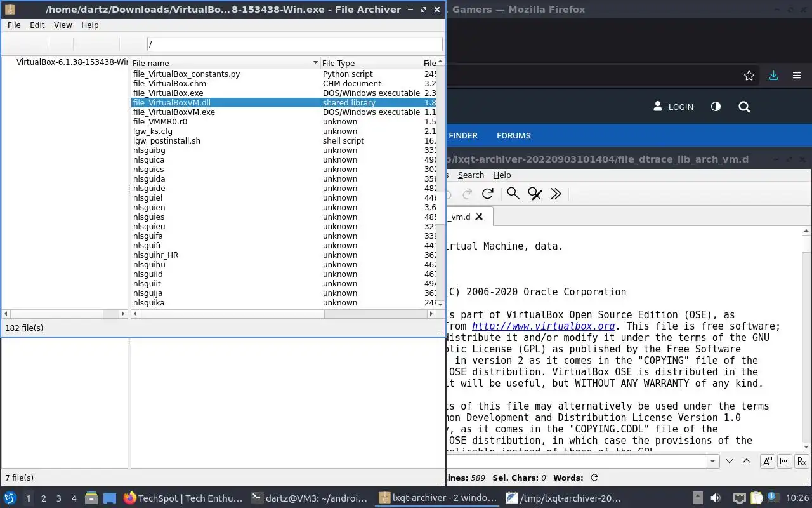Image resolution: width=812 pixels, height=508 pixels.
Task: Select the highlighted file_VirtualBoxVM.dll row
Action: [x=284, y=102]
